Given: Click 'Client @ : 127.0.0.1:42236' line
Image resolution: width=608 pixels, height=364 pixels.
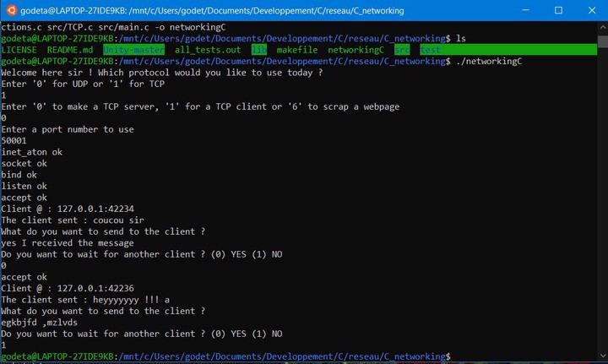Looking at the screenshot, I should (68, 288).
